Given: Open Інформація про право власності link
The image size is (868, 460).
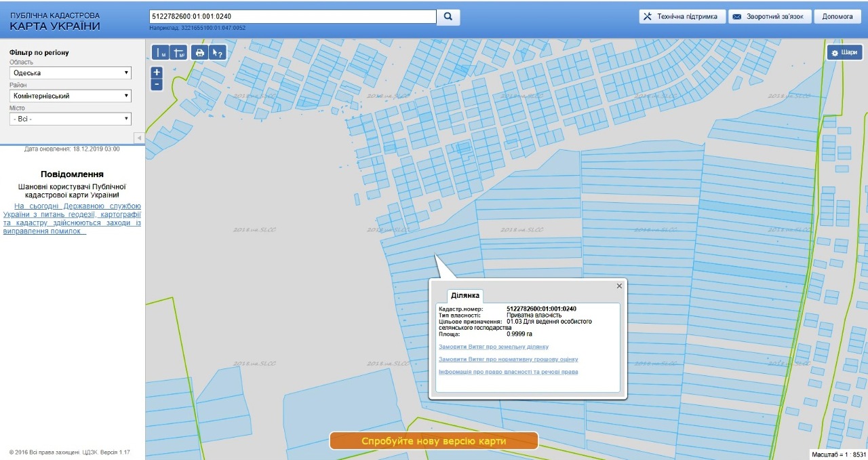Looking at the screenshot, I should pos(509,372).
